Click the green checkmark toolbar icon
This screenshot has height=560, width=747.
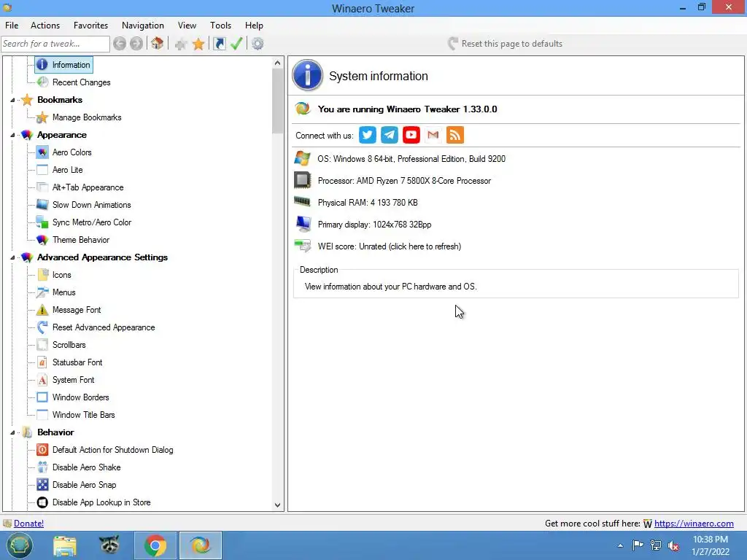tap(236, 44)
